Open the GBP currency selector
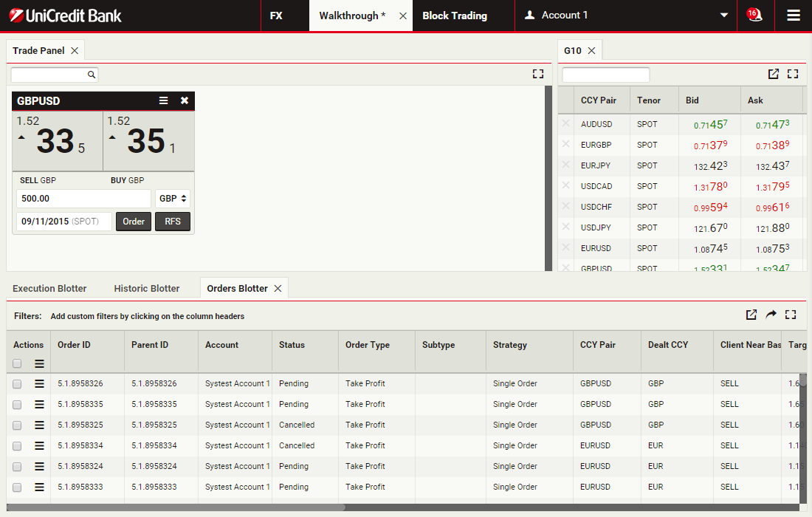 [173, 199]
